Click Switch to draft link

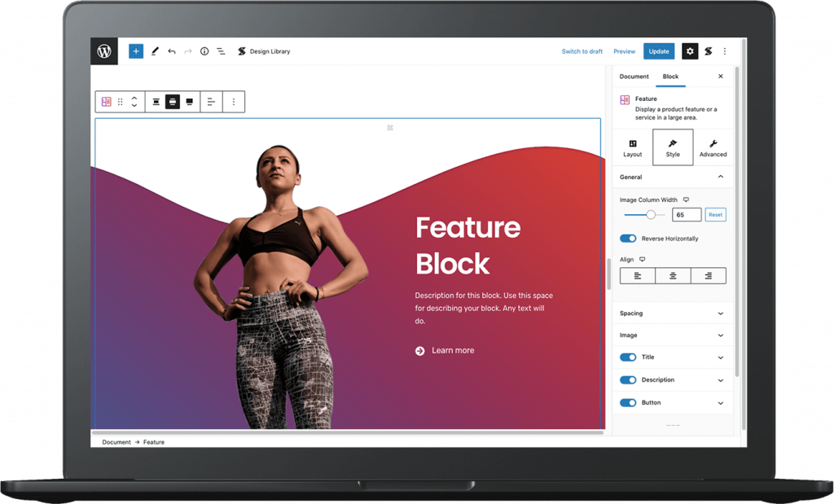[582, 51]
